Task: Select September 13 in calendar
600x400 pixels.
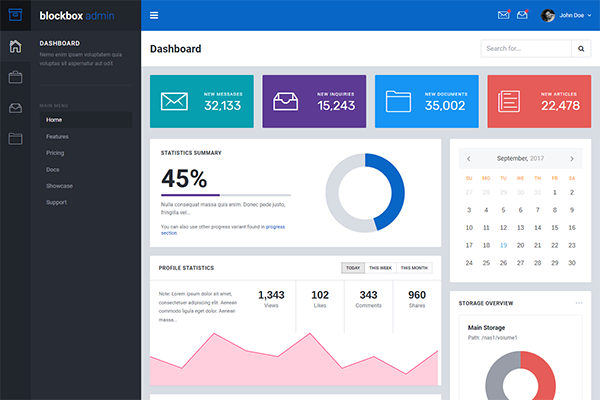Action: [x=520, y=228]
